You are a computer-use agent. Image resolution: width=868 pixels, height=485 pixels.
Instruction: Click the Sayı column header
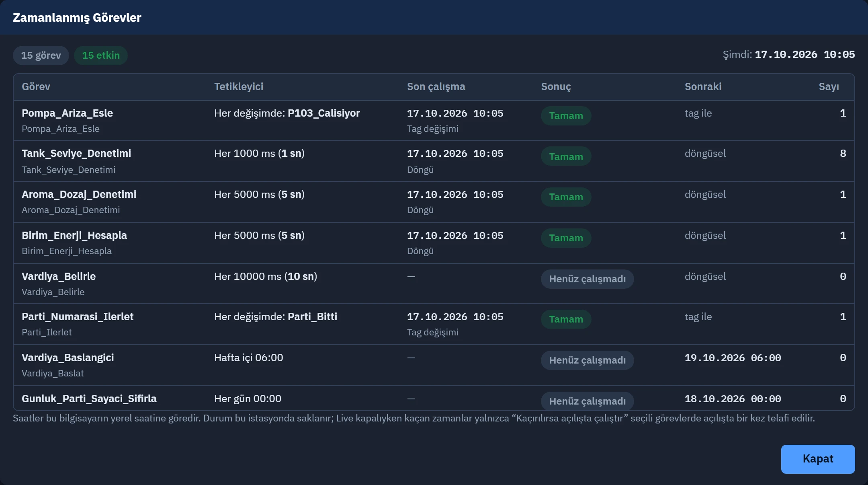[x=829, y=86]
